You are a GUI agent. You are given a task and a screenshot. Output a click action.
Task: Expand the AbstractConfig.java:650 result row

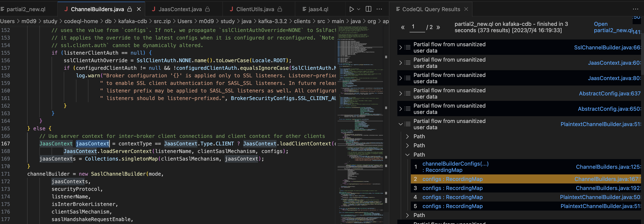click(401, 109)
